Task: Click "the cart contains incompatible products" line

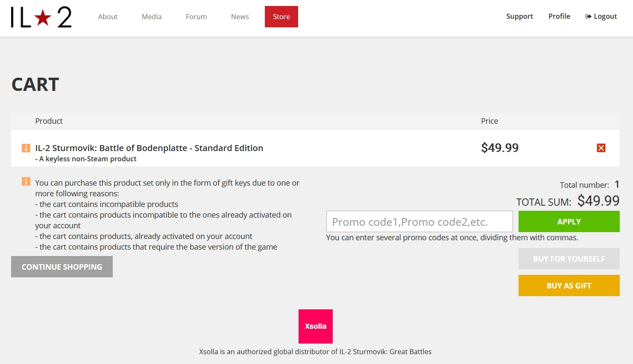Action: tap(107, 204)
